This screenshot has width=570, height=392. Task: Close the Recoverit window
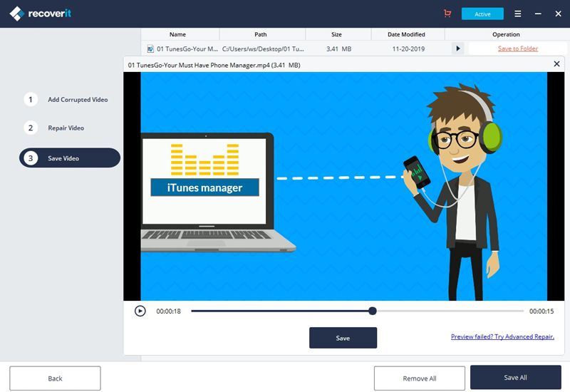click(x=558, y=14)
